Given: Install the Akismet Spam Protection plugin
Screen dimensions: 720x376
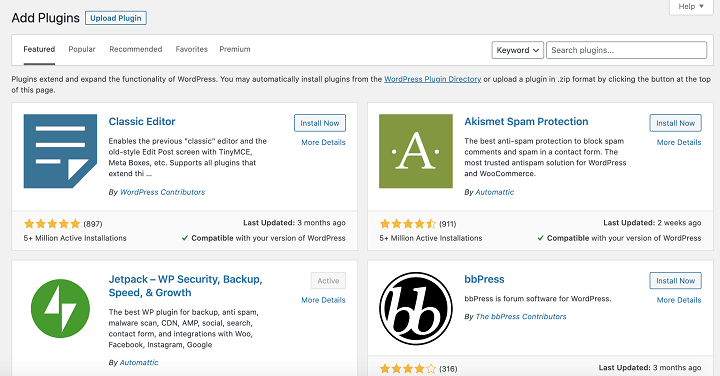Looking at the screenshot, I should [x=675, y=123].
